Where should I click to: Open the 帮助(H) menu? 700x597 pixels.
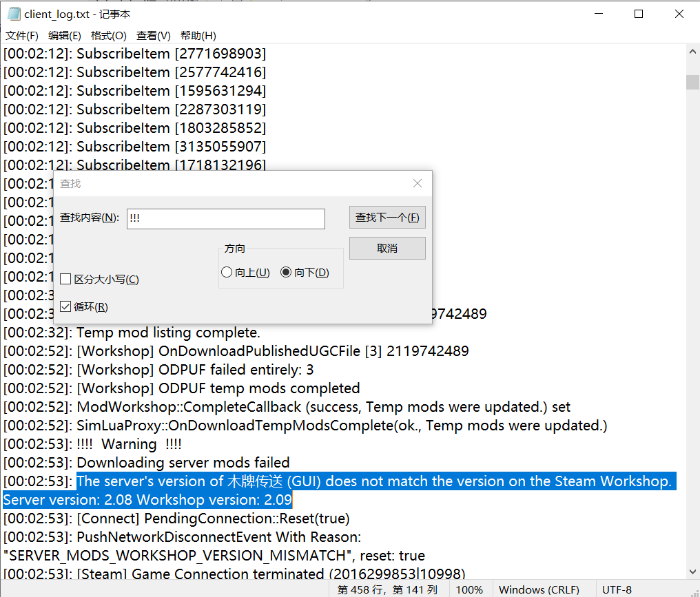coord(198,36)
